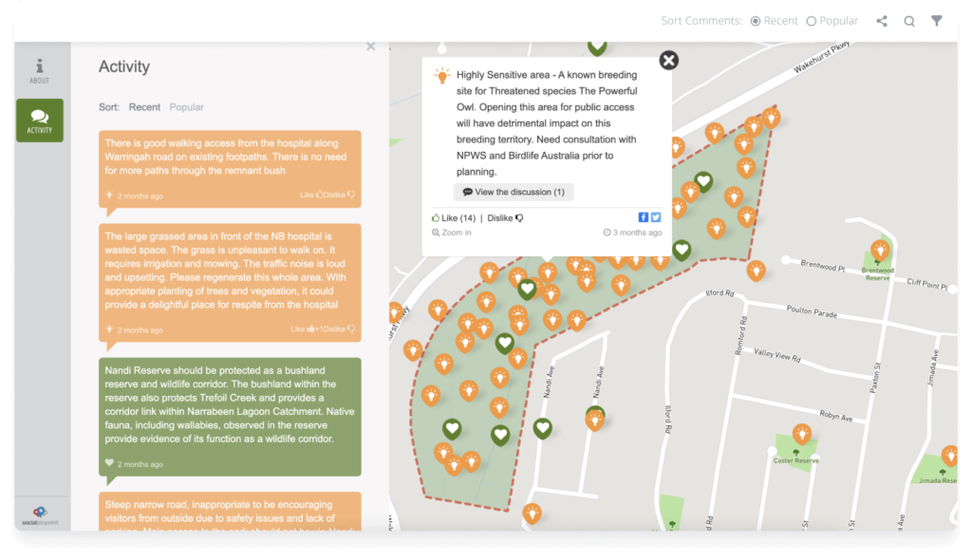
Task: Sort Activity list by Recent
Action: [x=144, y=106]
